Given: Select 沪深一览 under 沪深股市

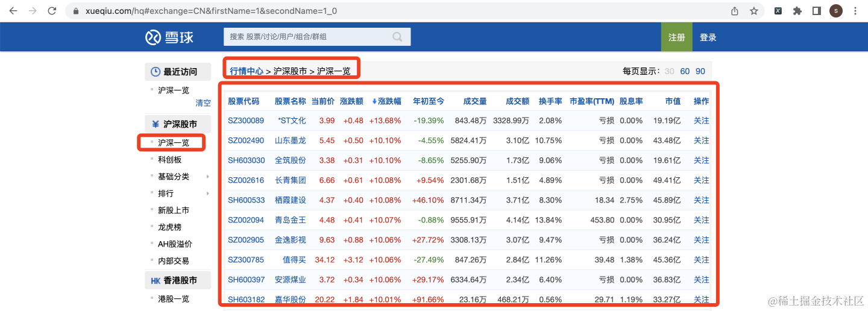Looking at the screenshot, I should (x=174, y=143).
